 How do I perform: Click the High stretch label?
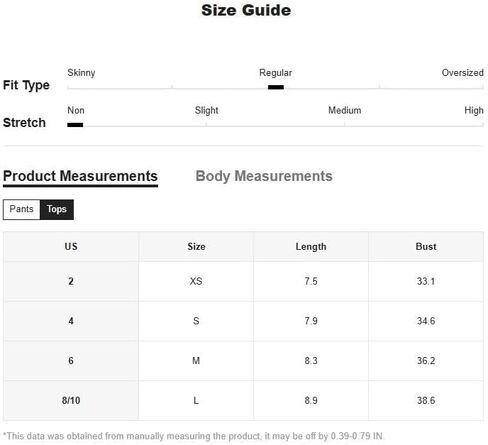pyautogui.click(x=474, y=110)
